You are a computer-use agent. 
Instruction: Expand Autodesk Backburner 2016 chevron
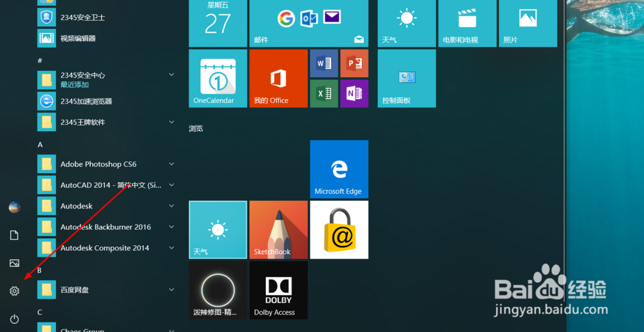pos(172,226)
